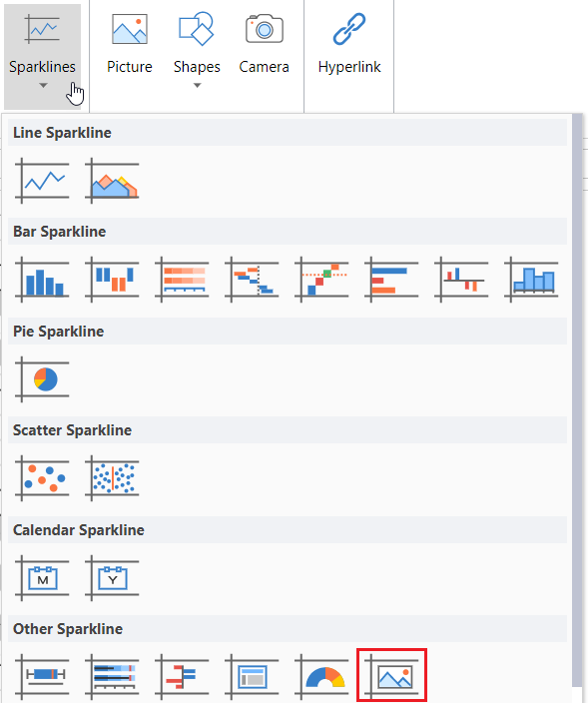The height and width of the screenshot is (703, 588).
Task: Open the Sparklines dropdown button
Action: [x=43, y=56]
